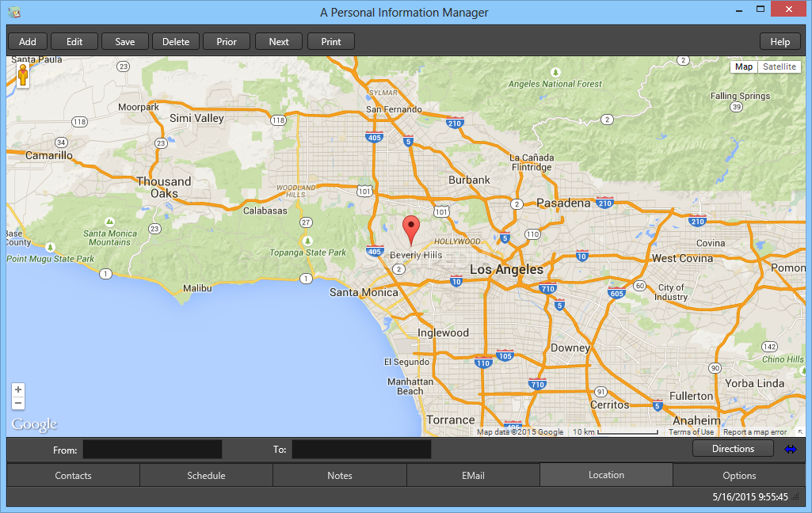Click the Malibu label on the map
This screenshot has height=513, width=812.
coord(197,288)
